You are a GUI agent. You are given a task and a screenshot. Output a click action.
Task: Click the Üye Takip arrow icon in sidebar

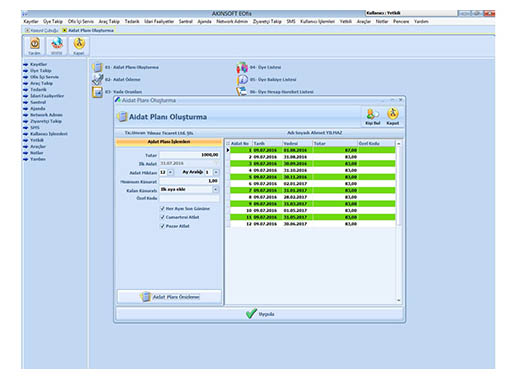point(25,71)
